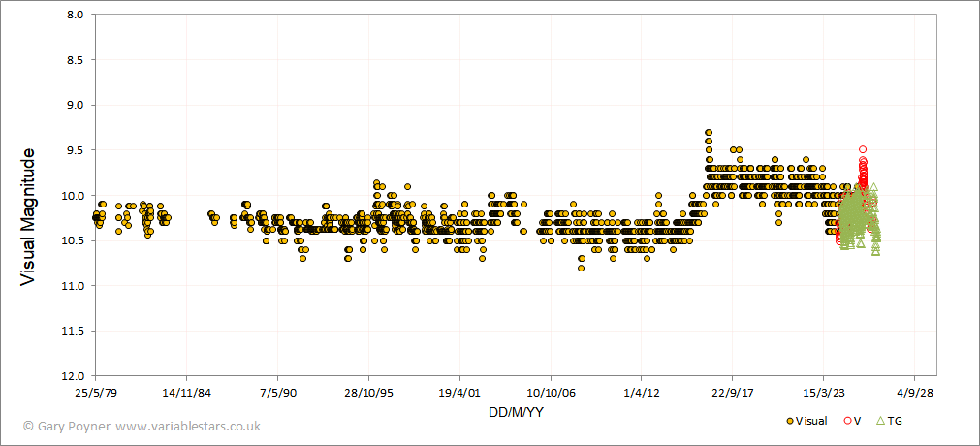Click the red circle V legend marker
This screenshot has height=446, width=980.
[847, 421]
